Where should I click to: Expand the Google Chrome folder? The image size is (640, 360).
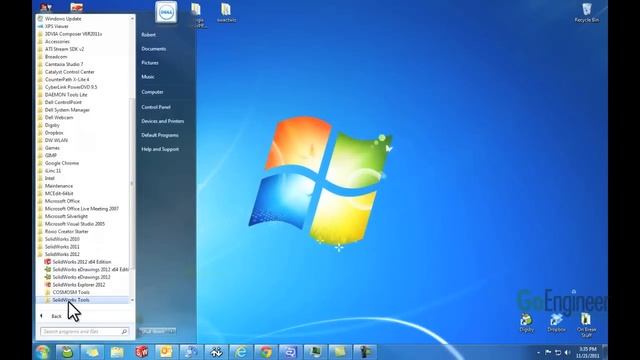pyautogui.click(x=62, y=163)
